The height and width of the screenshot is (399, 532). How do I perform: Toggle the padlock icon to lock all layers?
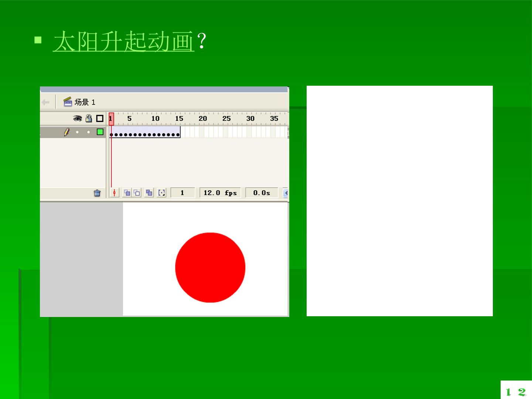pos(89,118)
